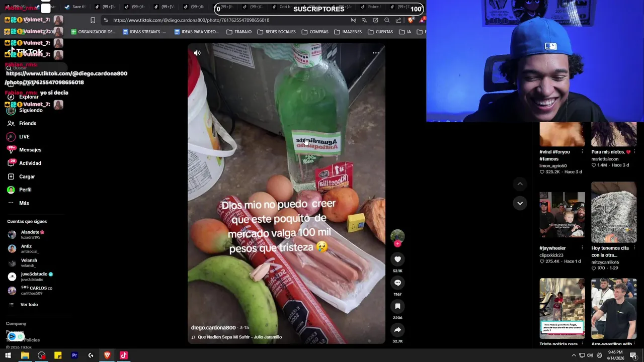This screenshot has height=362, width=644.
Task: Open options for #viral #foryou video
Action: (x=582, y=152)
